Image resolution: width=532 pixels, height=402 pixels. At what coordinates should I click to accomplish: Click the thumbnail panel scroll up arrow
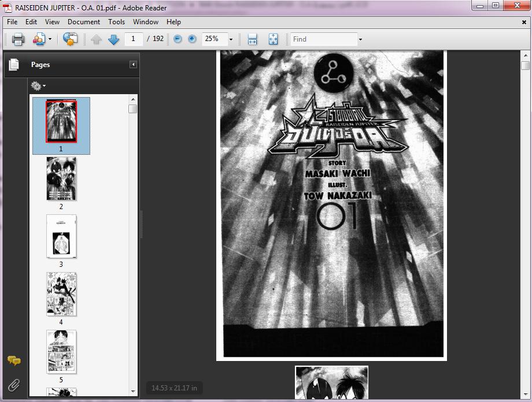[x=133, y=99]
